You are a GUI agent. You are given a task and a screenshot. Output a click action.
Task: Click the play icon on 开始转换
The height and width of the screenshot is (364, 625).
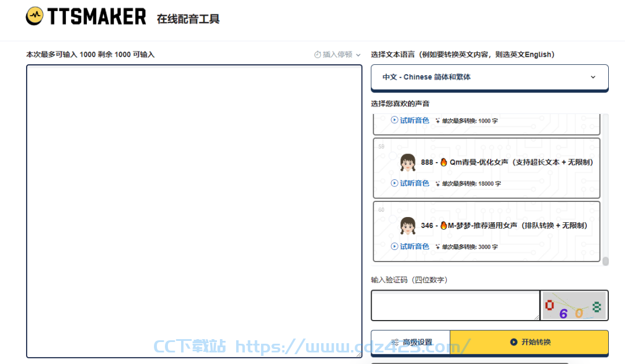(x=514, y=342)
